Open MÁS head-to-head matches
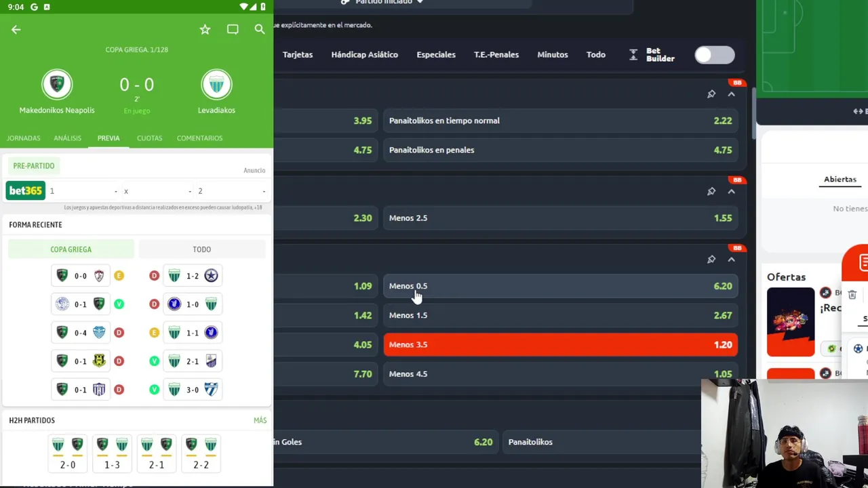868x488 pixels. tap(260, 421)
